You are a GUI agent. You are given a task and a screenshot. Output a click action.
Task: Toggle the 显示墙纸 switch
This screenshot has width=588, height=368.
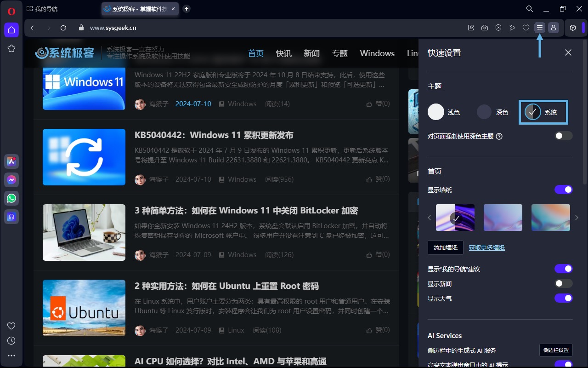(564, 190)
